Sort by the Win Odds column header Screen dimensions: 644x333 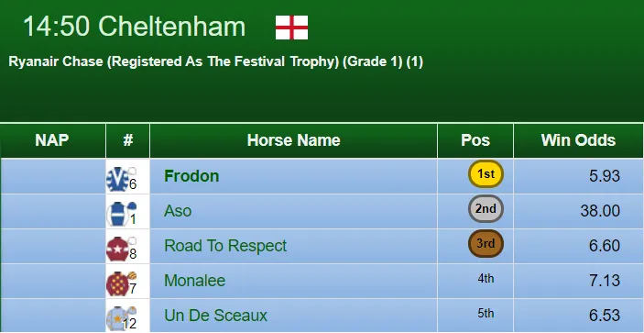tap(578, 140)
